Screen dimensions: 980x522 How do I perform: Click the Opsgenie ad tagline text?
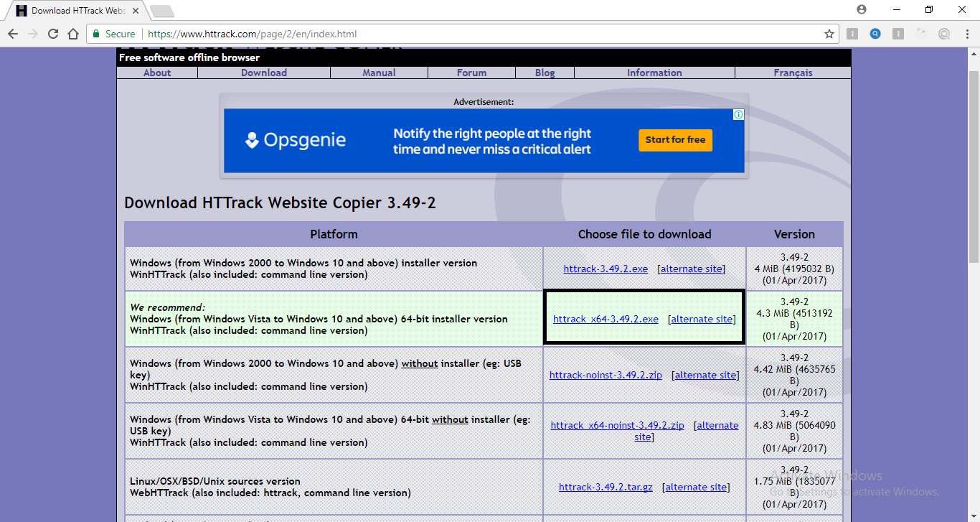(492, 141)
